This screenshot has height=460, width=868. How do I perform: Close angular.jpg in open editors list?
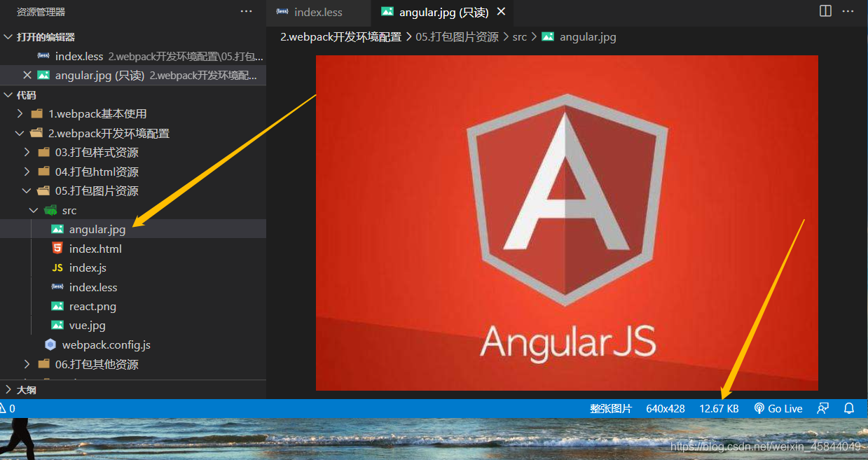click(27, 75)
